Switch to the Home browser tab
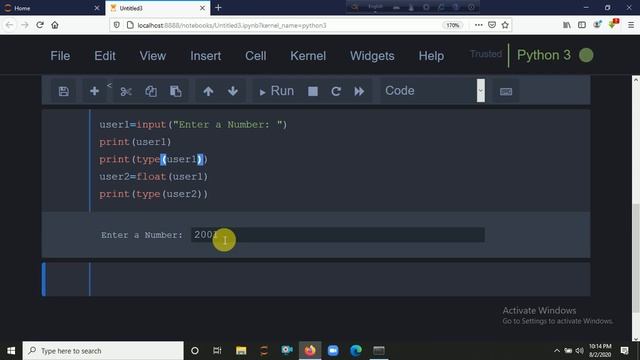 pyautogui.click(x=51, y=8)
